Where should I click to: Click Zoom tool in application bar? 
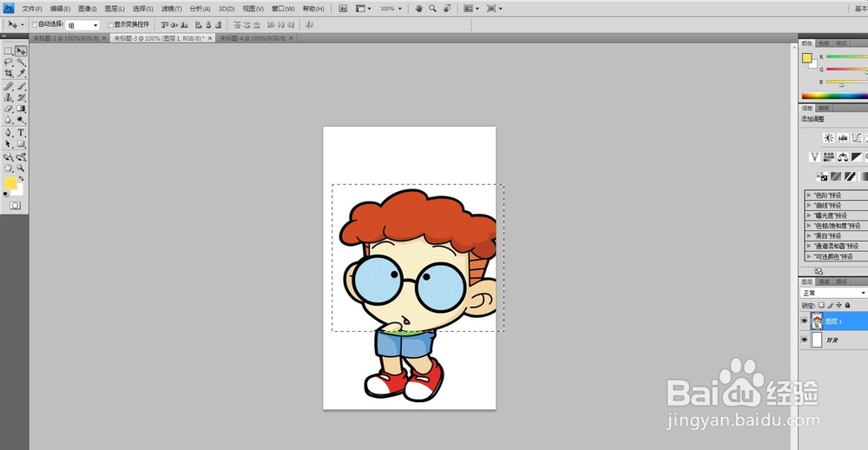pos(432,9)
